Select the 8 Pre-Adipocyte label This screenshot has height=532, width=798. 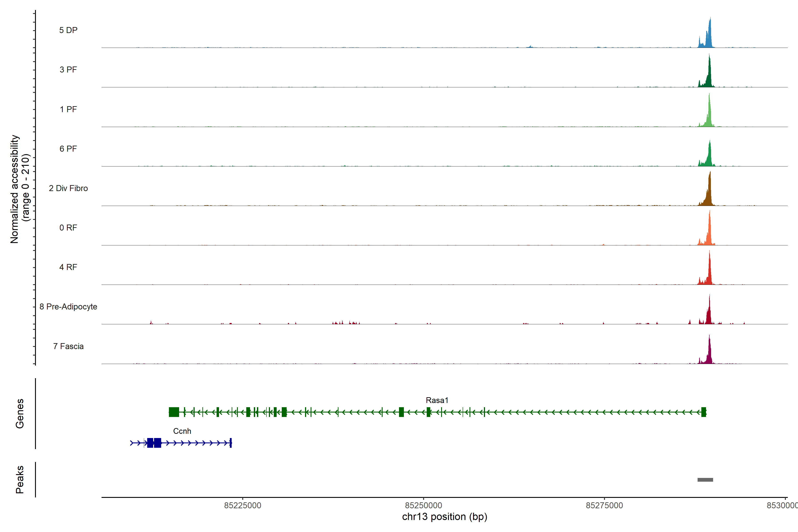point(68,307)
